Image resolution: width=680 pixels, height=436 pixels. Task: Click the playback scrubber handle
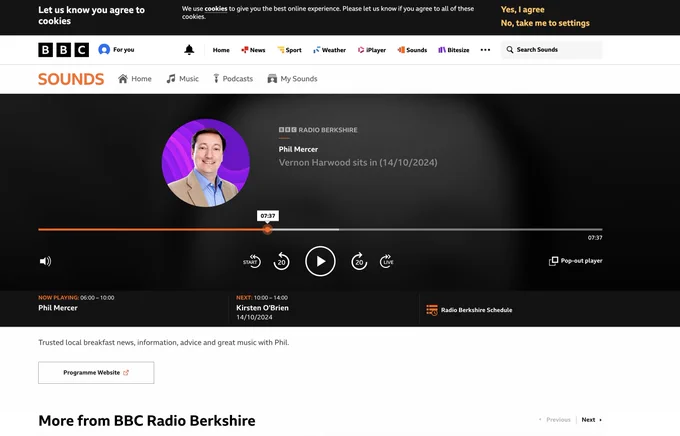(268, 229)
